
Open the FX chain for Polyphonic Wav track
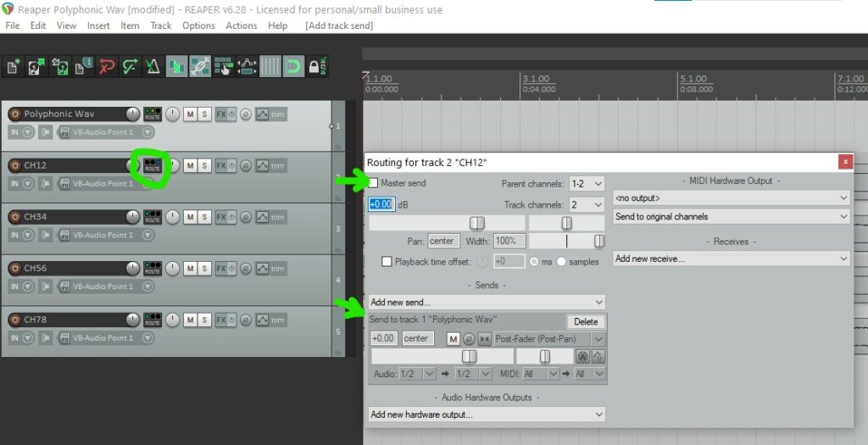pos(221,114)
